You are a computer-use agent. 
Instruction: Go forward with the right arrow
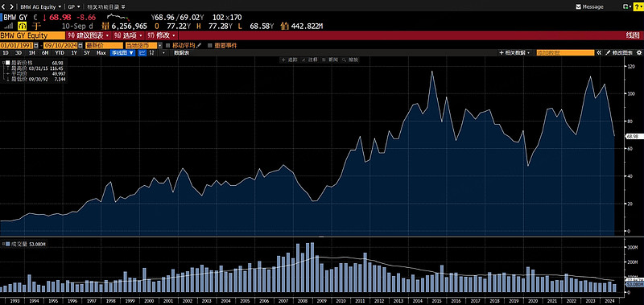(x=11, y=6)
